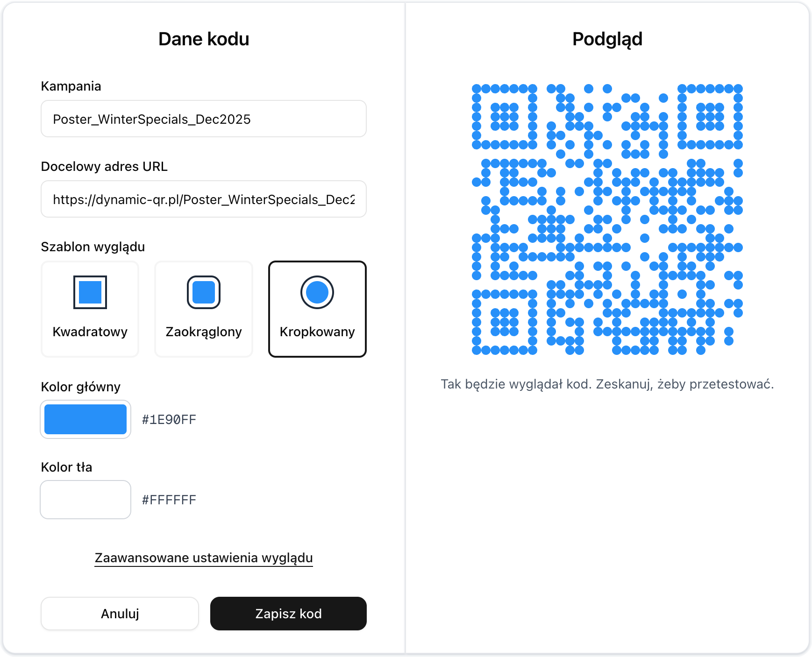Save with the Zapisz kod button
This screenshot has height=657, width=812.
[288, 614]
